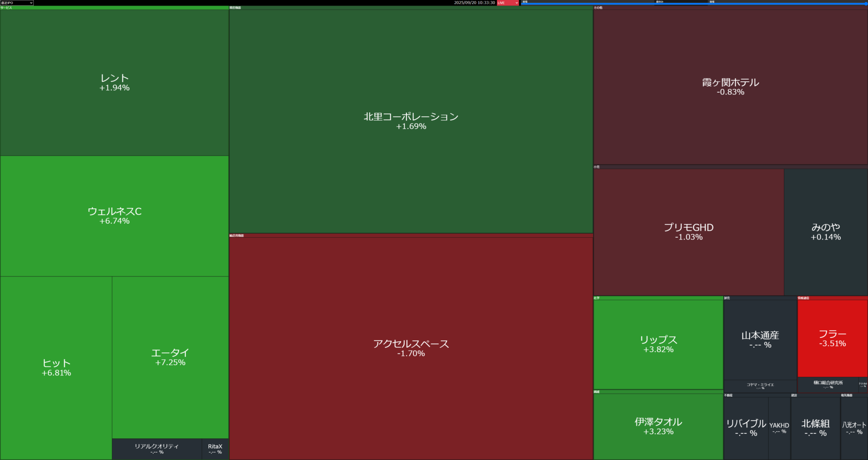Click the アクセルスペース tile
The height and width of the screenshot is (460, 868).
click(411, 348)
